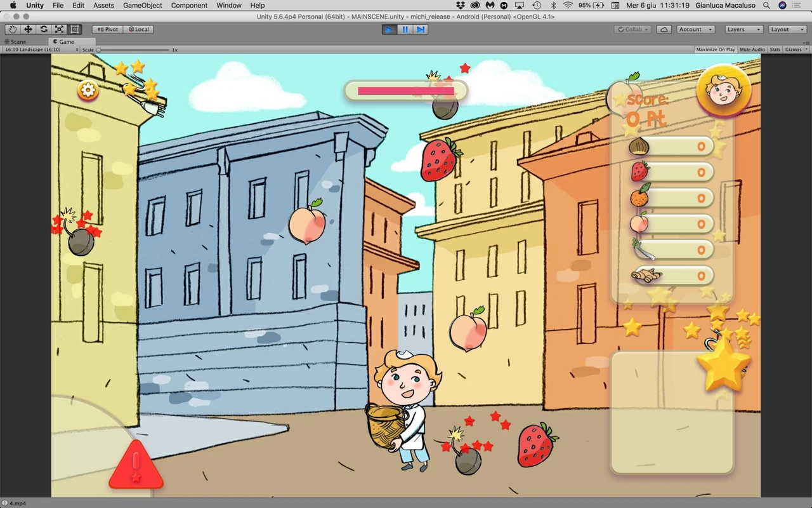The width and height of the screenshot is (812, 508).
Task: Open the Time Machine menu bar icon
Action: pyautogui.click(x=536, y=5)
